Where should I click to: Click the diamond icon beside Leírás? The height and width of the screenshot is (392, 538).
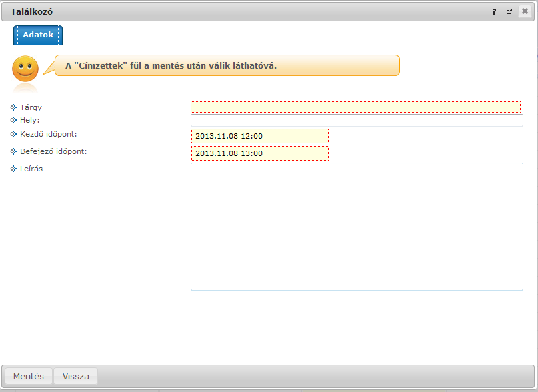13,169
